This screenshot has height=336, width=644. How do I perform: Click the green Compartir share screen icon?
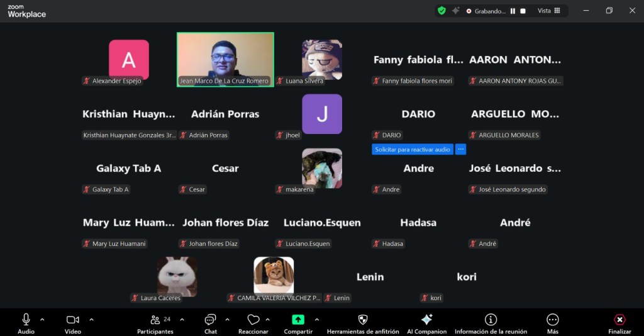298,320
